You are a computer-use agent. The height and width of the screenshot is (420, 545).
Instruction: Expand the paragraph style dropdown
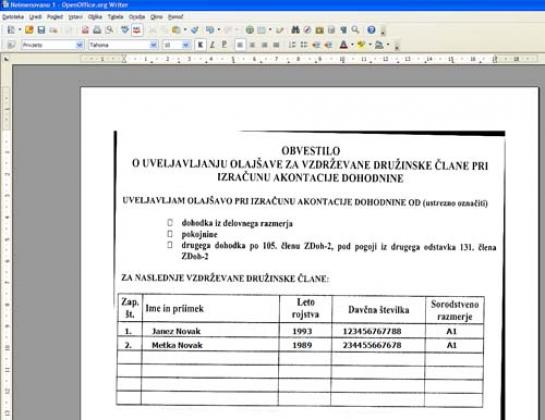pyautogui.click(x=79, y=45)
